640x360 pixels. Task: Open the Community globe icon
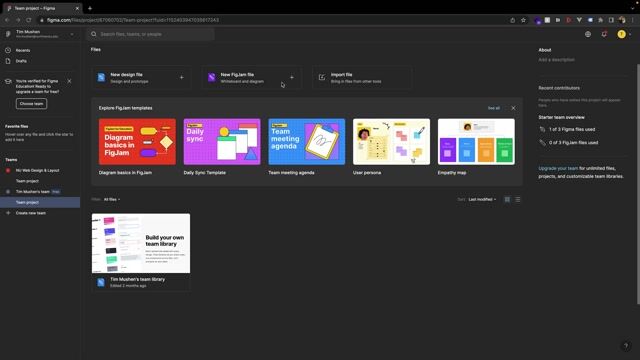click(x=588, y=34)
